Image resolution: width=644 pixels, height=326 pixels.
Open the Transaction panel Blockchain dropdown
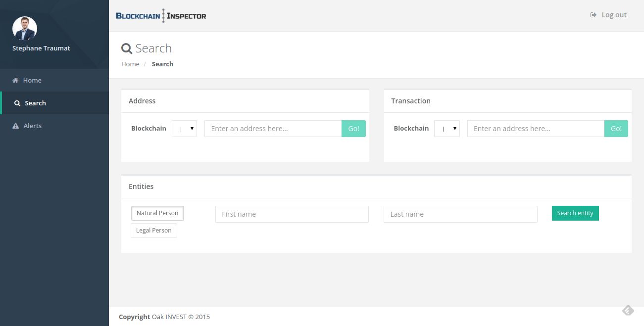pos(447,129)
